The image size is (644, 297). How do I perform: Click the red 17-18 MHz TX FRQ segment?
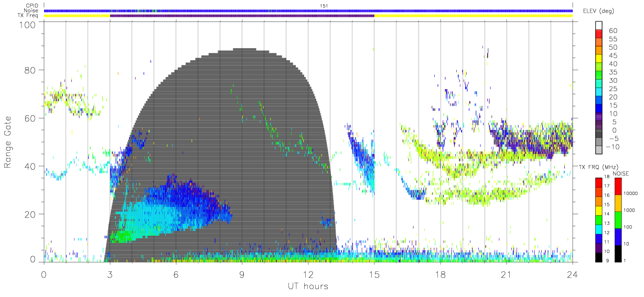pos(599,182)
